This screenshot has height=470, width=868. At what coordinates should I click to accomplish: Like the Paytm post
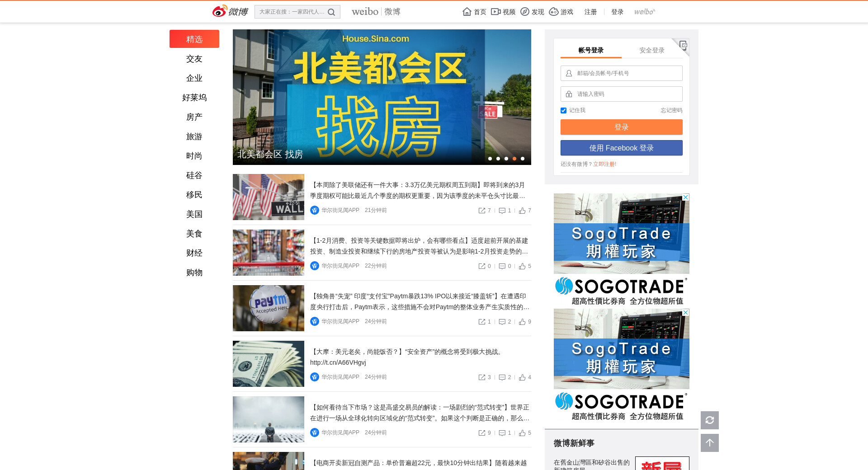(x=523, y=322)
